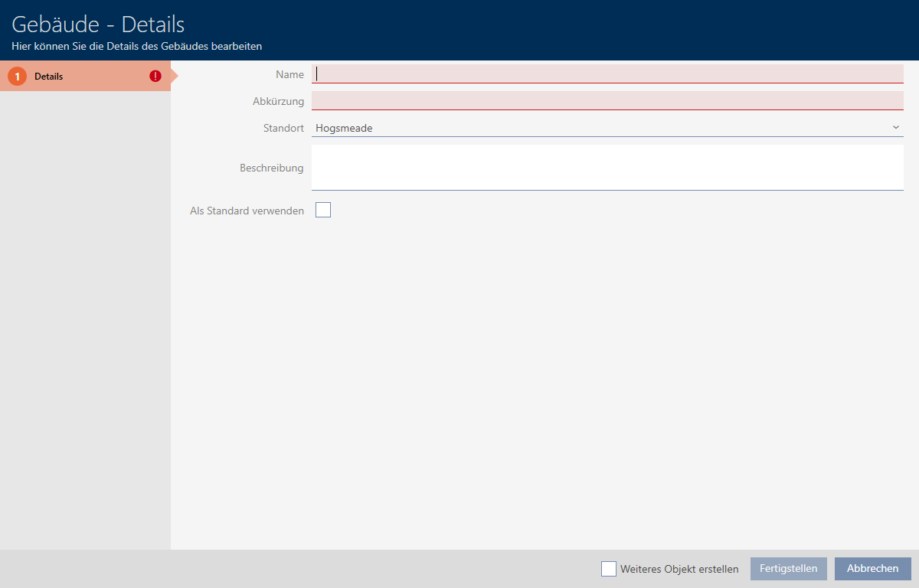
Task: Click the subtitle about editing Gebäude details
Action: pos(137,47)
